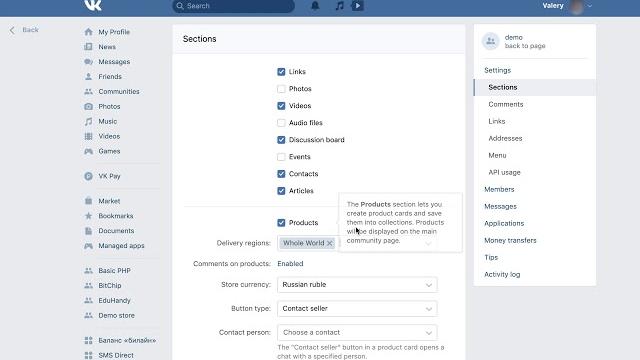The width and height of the screenshot is (640, 360).
Task: Click the VK Pay icon
Action: tap(88, 176)
